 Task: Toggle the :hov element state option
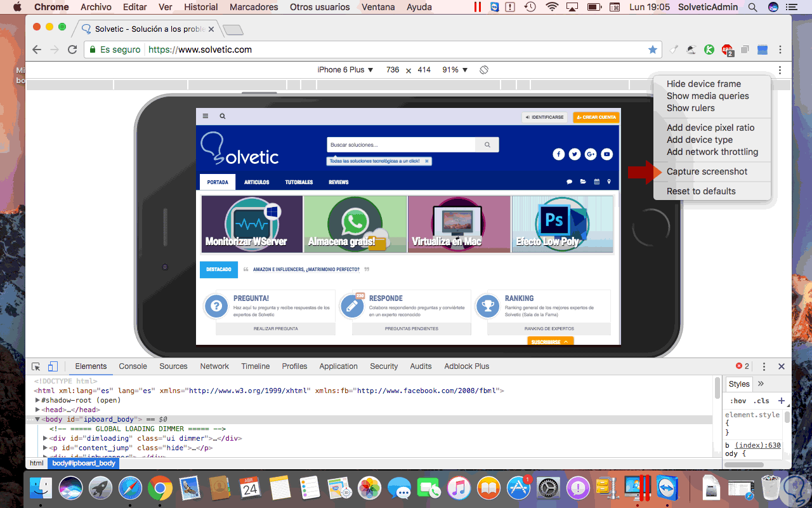[738, 401]
